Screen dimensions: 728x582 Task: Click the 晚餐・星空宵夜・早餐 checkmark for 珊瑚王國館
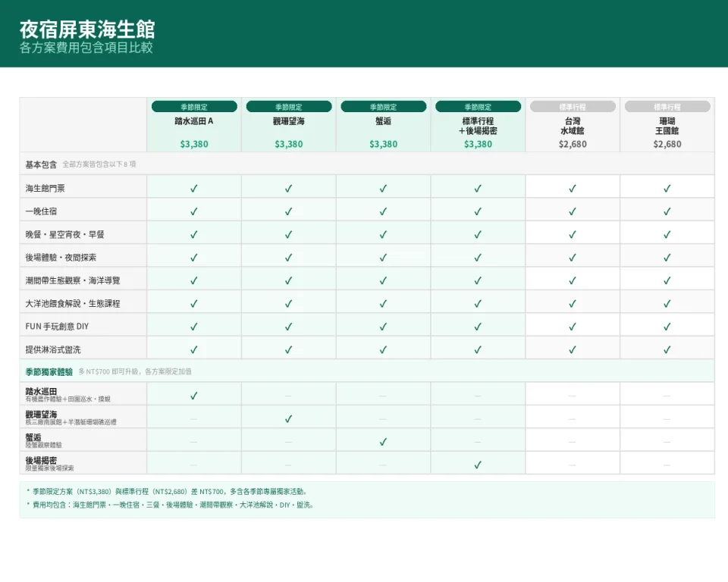pos(667,234)
